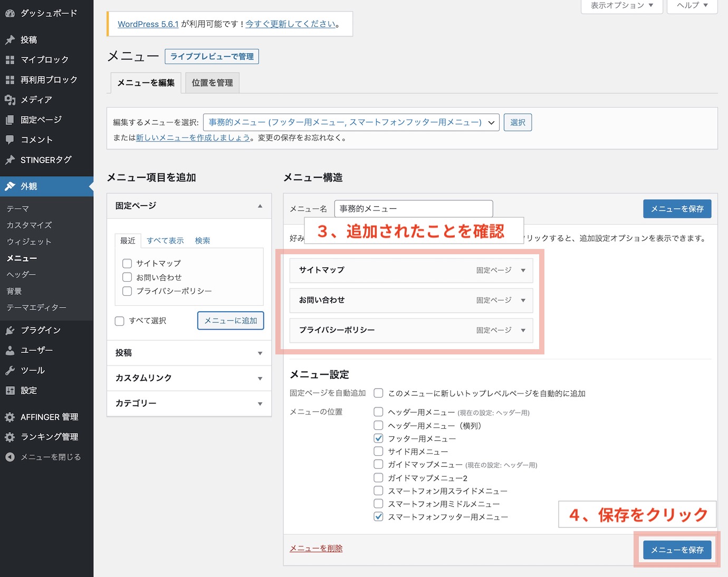Enable auto-add new top-level pages checkbox
Viewport: 728px width, 577px height.
378,393
